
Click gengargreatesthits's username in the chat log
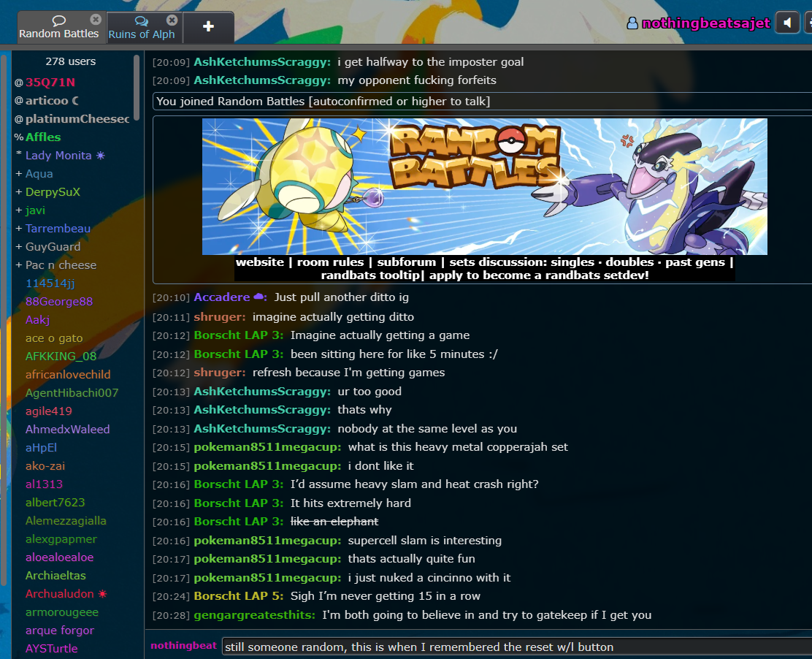click(254, 615)
